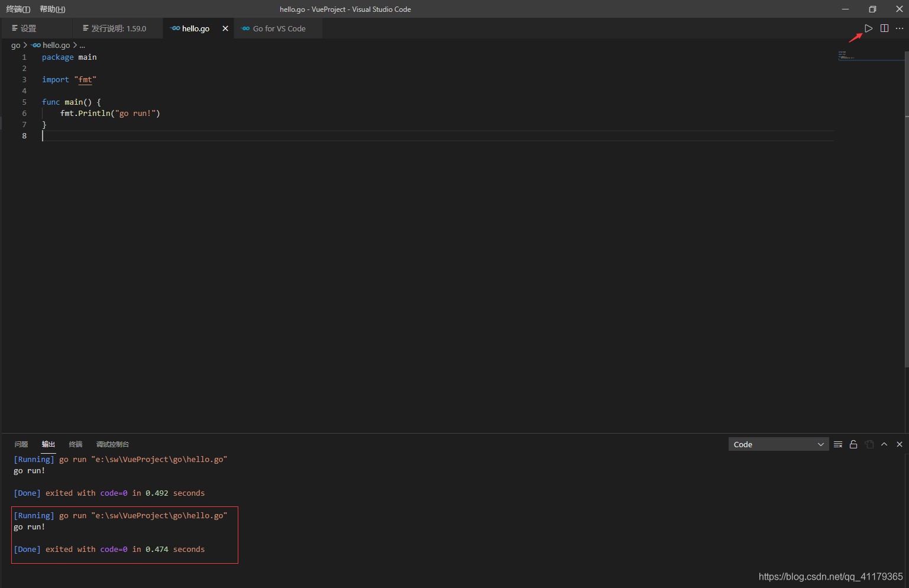The image size is (909, 588).
Task: Open the output log file icon
Action: pos(869,444)
